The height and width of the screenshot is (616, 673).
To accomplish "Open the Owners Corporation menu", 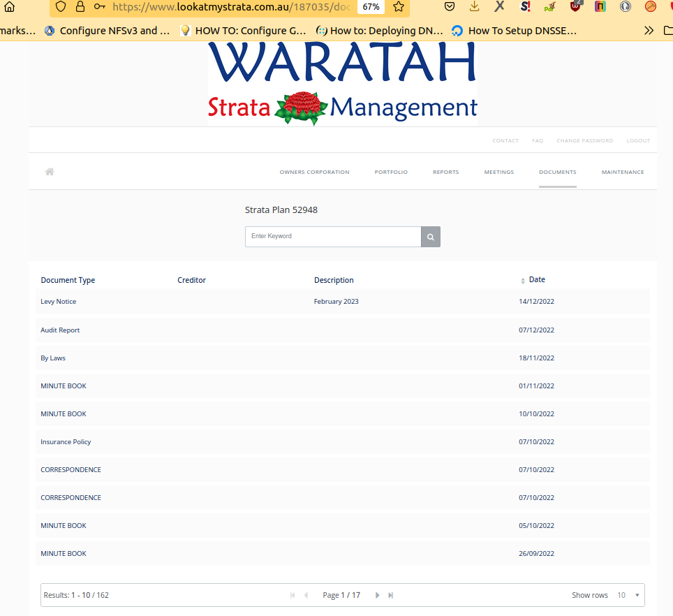I will pyautogui.click(x=314, y=172).
